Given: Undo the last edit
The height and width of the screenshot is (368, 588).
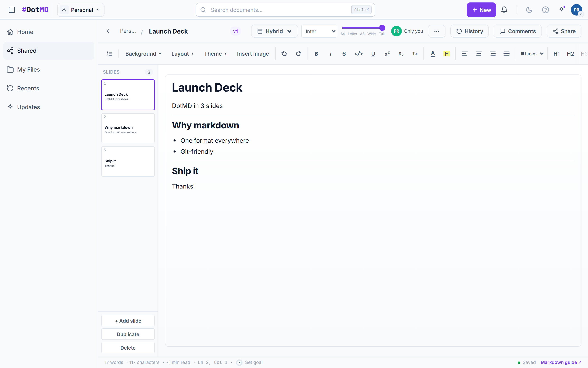Looking at the screenshot, I should click(284, 54).
